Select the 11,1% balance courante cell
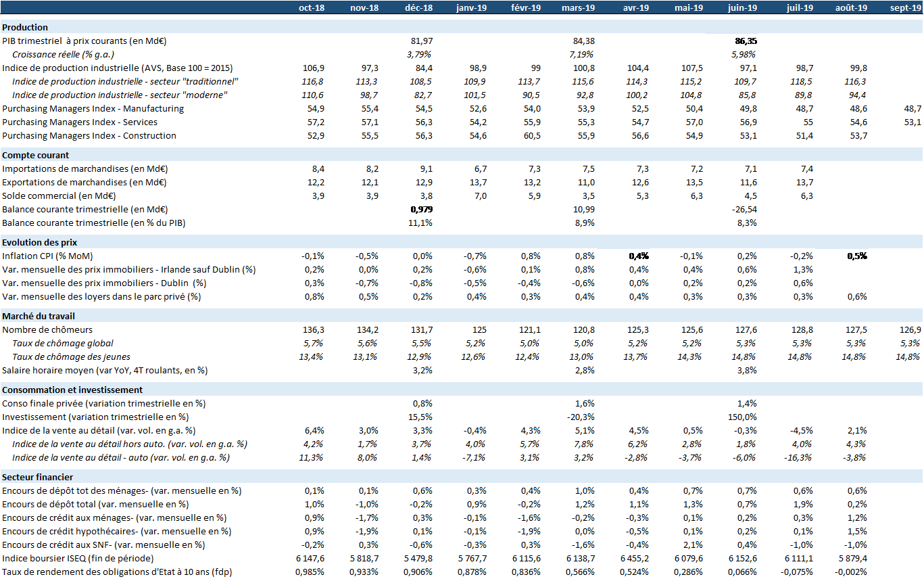The width and height of the screenshot is (924, 579). pos(421,223)
